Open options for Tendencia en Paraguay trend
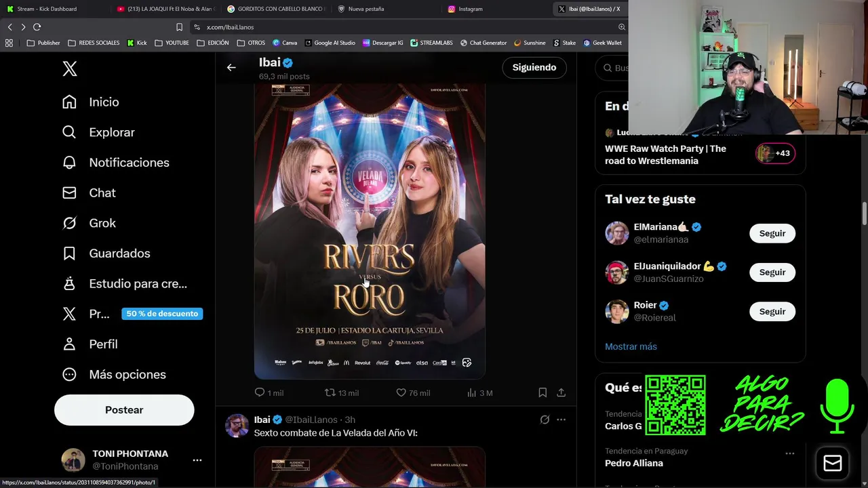This screenshot has width=868, height=488. [x=789, y=453]
